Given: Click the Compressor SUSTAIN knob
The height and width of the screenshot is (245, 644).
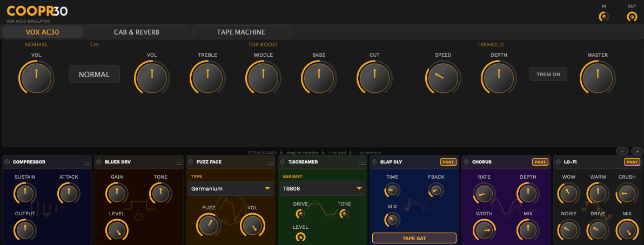Looking at the screenshot, I should click(x=25, y=194).
